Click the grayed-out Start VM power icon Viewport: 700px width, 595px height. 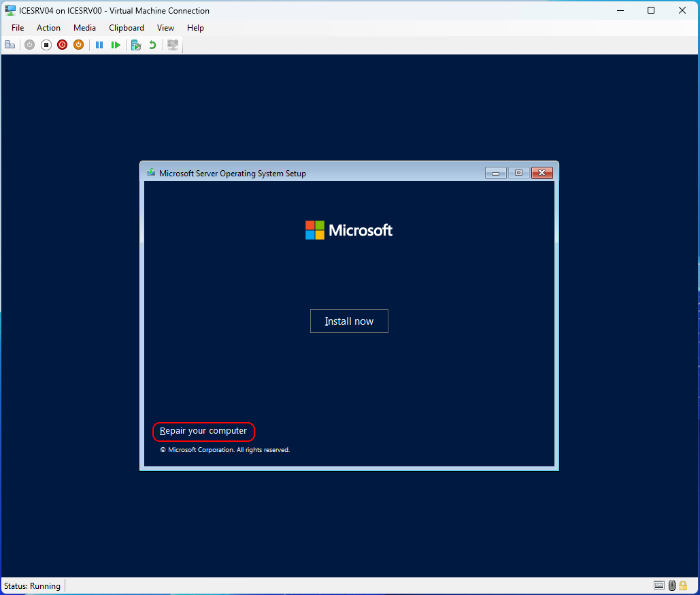[29, 45]
